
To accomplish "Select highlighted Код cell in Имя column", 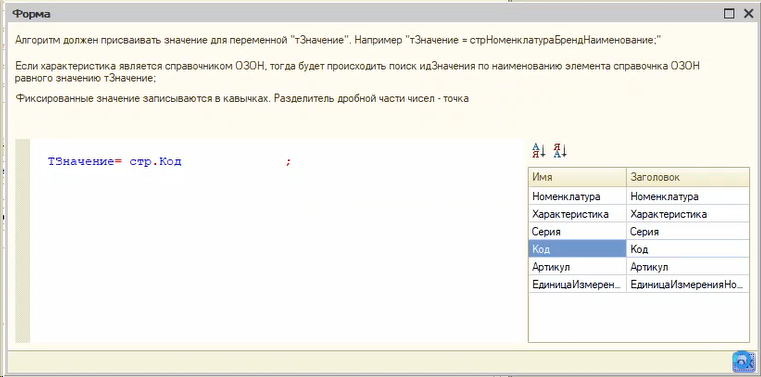I will pyautogui.click(x=577, y=249).
